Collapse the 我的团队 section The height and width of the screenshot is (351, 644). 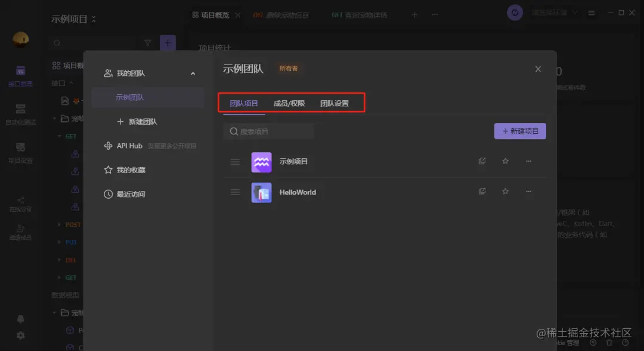tap(193, 73)
